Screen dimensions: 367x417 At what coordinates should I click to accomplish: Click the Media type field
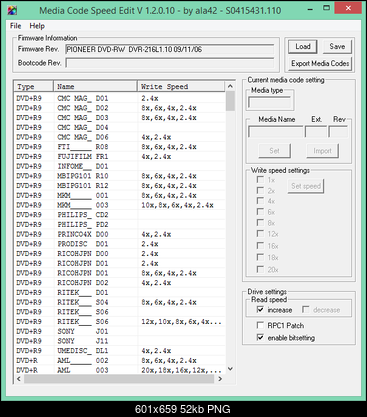pyautogui.click(x=269, y=103)
